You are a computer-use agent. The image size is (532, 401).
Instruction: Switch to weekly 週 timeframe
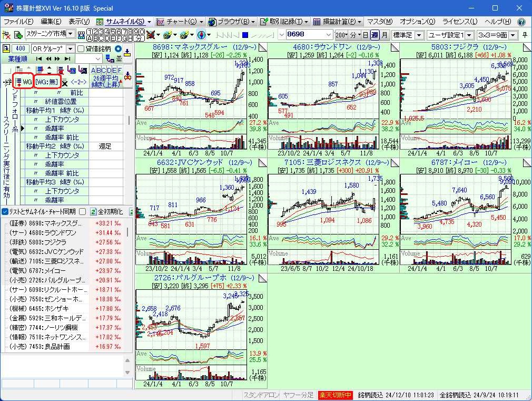[x=375, y=35]
